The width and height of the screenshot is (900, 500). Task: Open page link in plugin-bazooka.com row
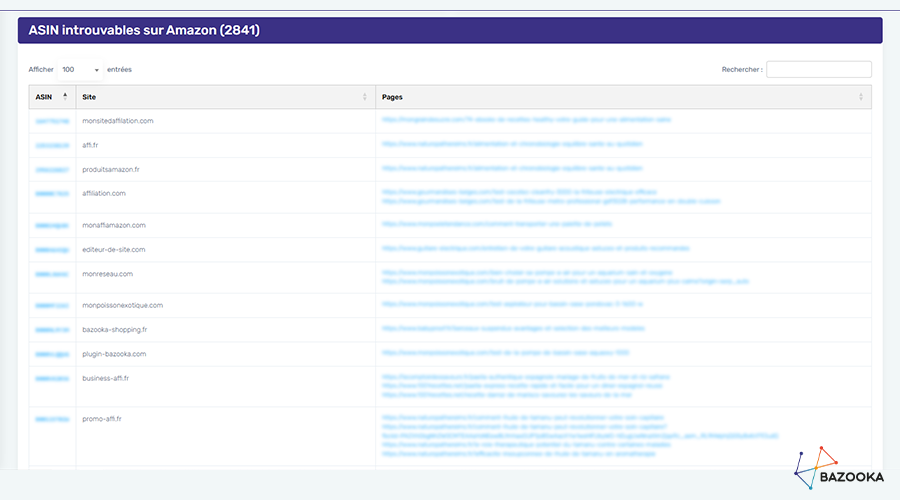tap(506, 352)
